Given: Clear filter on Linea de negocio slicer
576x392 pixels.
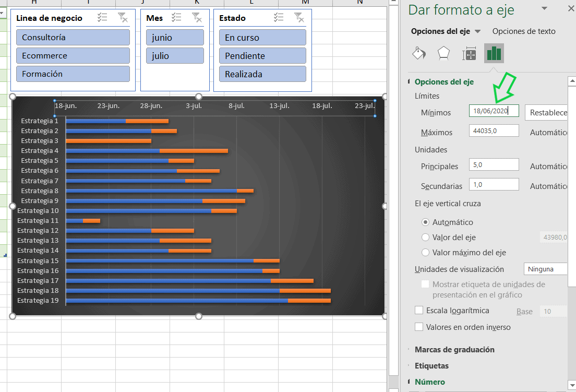Looking at the screenshot, I should tap(123, 17).
